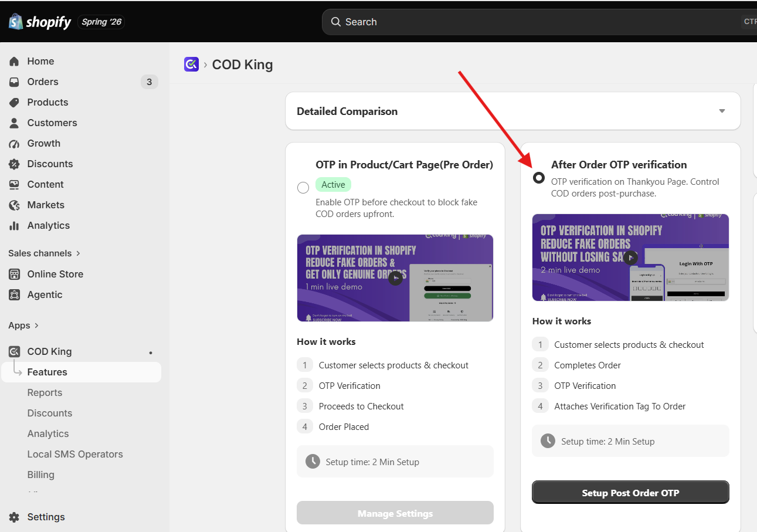Open COD King Discounts submenu item
Viewport: 757px width, 532px height.
pos(50,413)
